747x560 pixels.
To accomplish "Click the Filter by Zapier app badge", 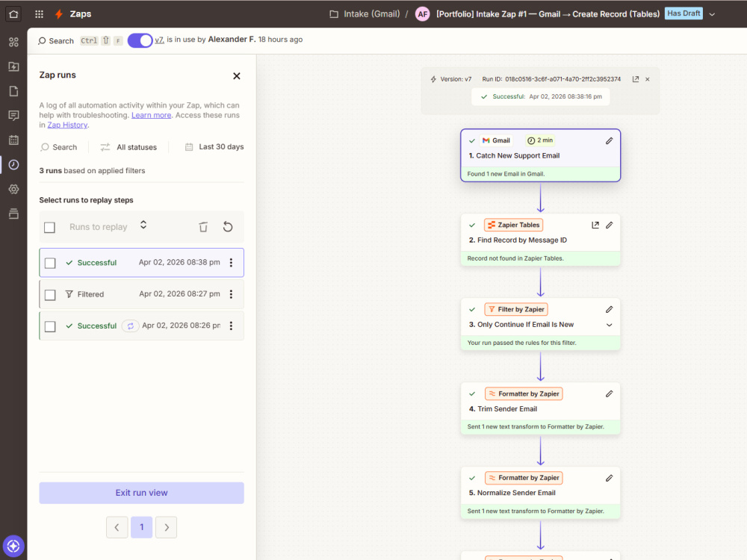I will coord(516,310).
